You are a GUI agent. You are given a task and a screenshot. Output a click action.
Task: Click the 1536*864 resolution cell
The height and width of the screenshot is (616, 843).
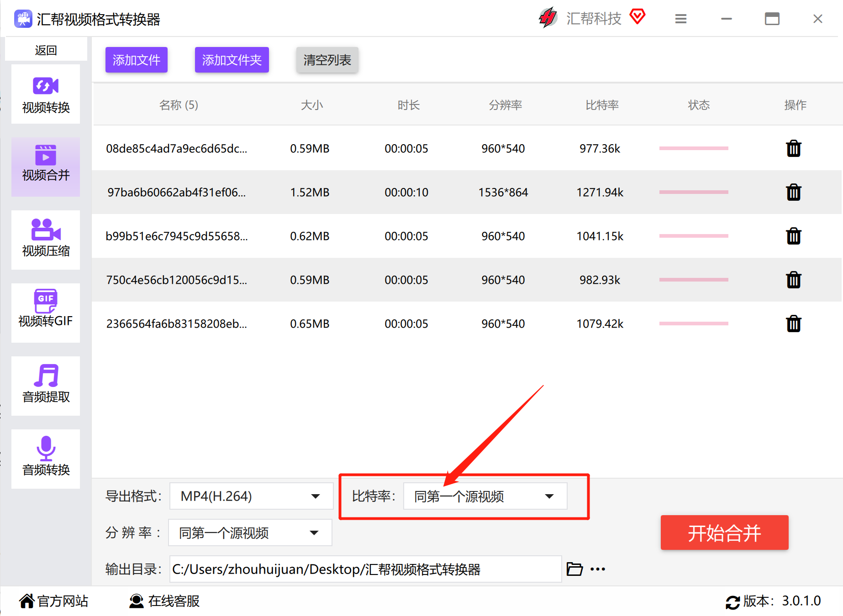click(x=503, y=192)
